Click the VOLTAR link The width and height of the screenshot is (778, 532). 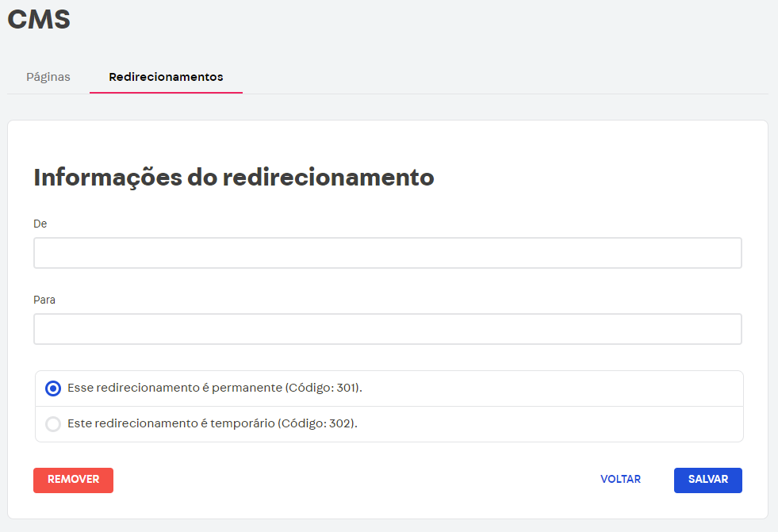620,479
